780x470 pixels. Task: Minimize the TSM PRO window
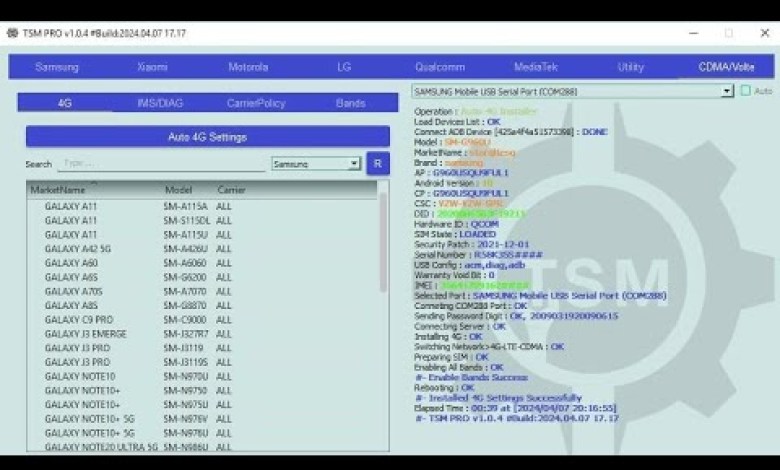(693, 33)
